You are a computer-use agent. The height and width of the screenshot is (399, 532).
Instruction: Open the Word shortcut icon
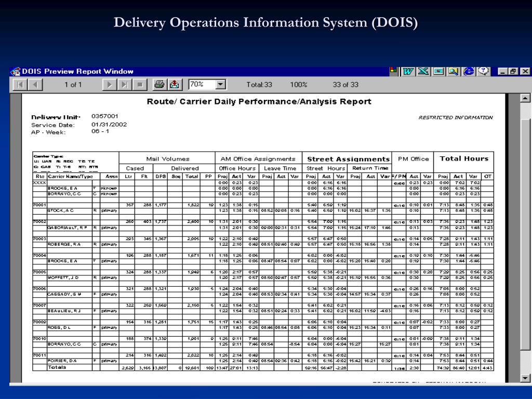(x=408, y=71)
